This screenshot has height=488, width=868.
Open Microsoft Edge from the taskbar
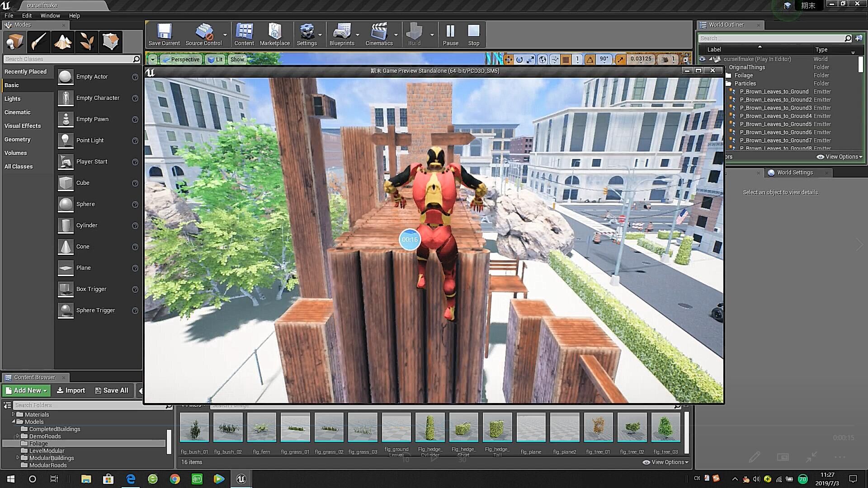tap(131, 479)
